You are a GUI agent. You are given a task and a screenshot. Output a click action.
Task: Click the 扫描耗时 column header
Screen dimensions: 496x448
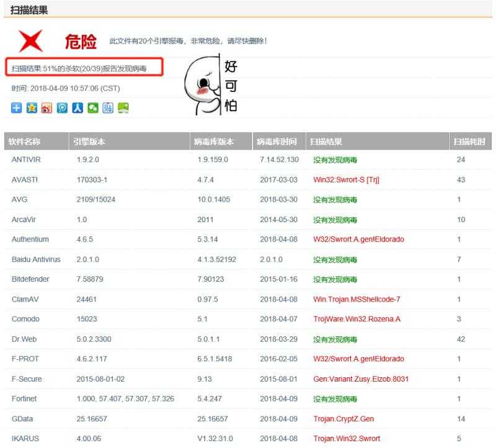471,141
